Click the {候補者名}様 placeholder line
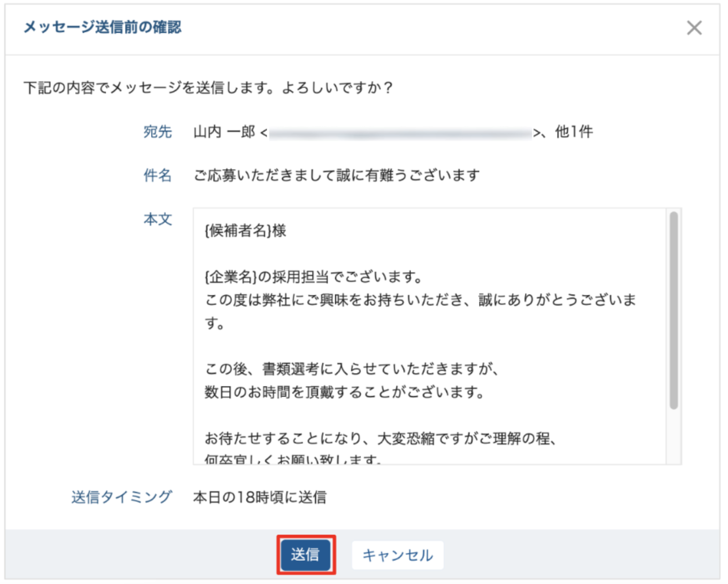Viewport: 728px width, 584px height. (245, 231)
